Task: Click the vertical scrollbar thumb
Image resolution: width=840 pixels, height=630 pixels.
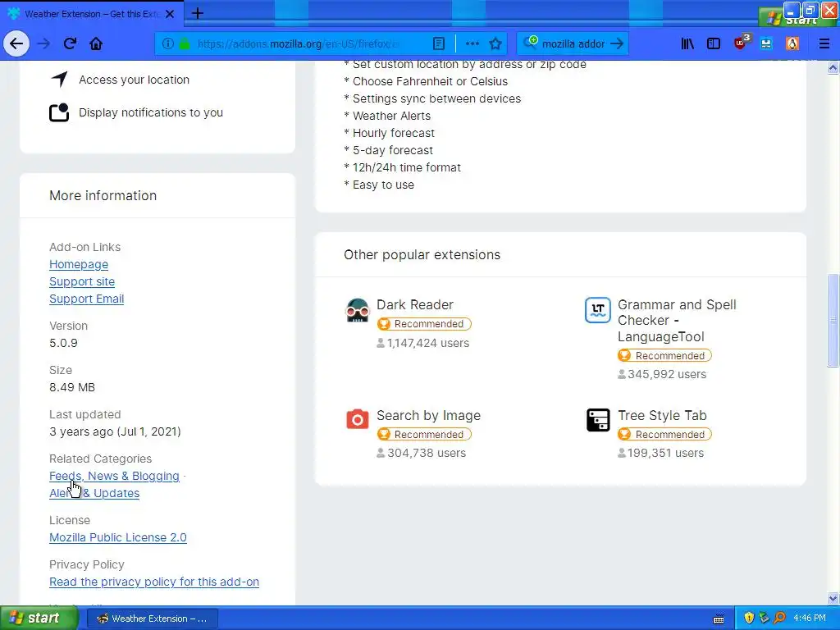Action: tap(833, 321)
